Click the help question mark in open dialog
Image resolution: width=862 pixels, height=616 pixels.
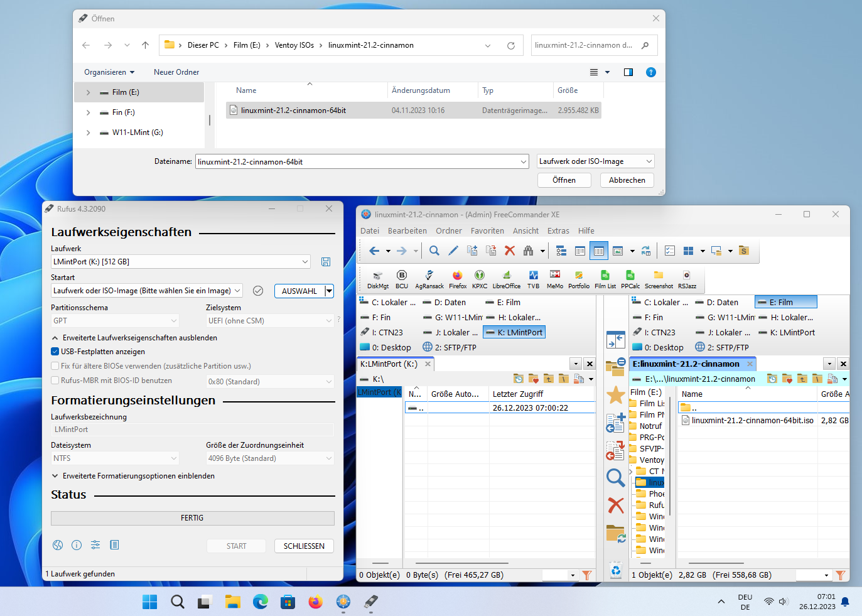pyautogui.click(x=651, y=72)
